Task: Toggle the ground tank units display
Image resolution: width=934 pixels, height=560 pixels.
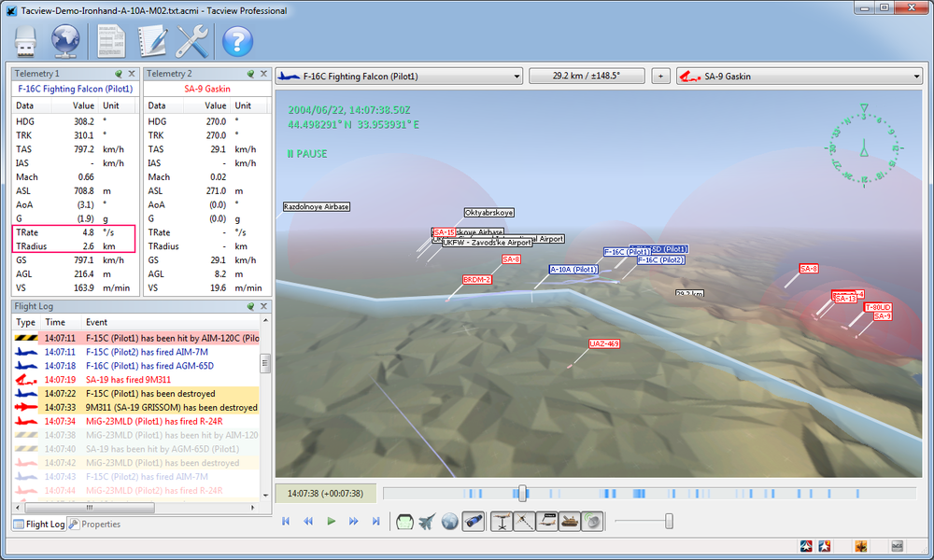Action: [570, 522]
